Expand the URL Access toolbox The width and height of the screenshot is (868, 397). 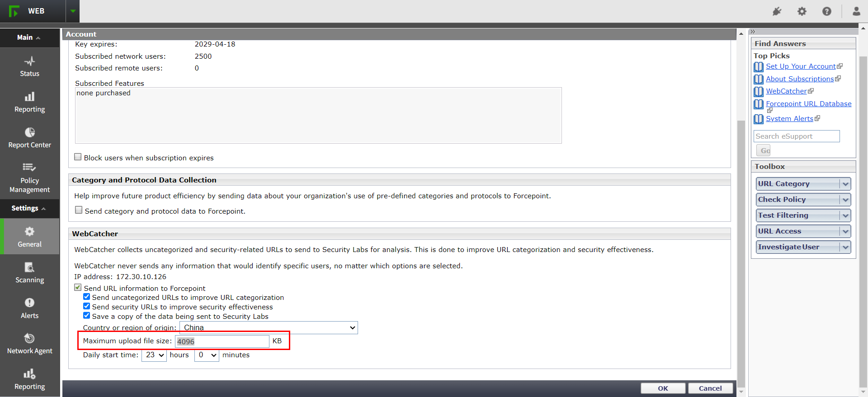(803, 231)
